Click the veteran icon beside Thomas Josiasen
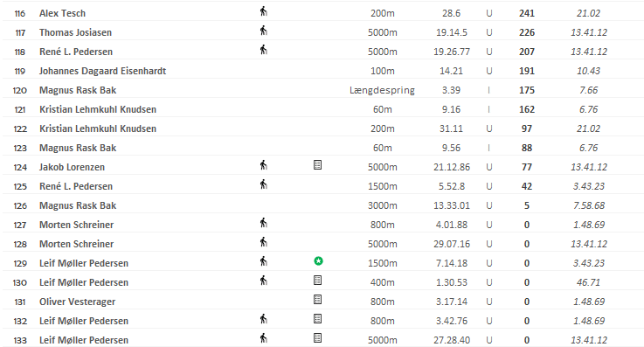 tap(264, 31)
